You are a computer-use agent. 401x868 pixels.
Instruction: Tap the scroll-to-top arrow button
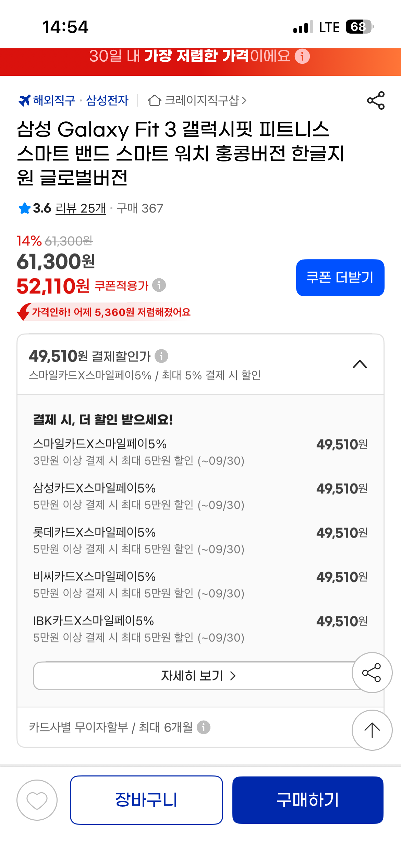coord(372,730)
